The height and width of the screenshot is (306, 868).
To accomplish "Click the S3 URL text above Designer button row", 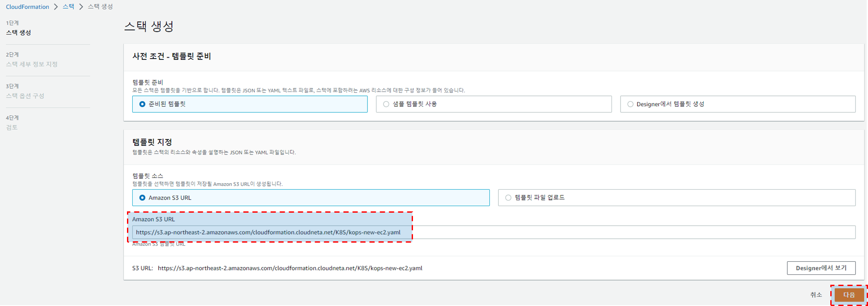I will click(x=289, y=268).
